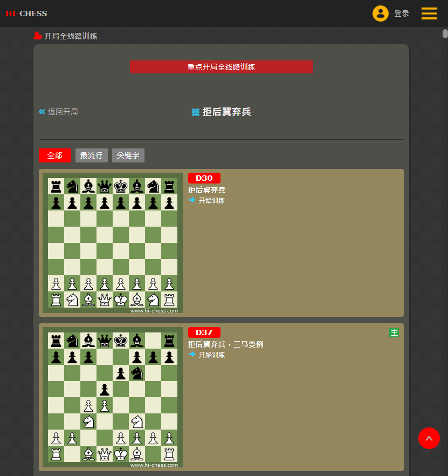Switch to the 关键字 filter tab

[128, 155]
